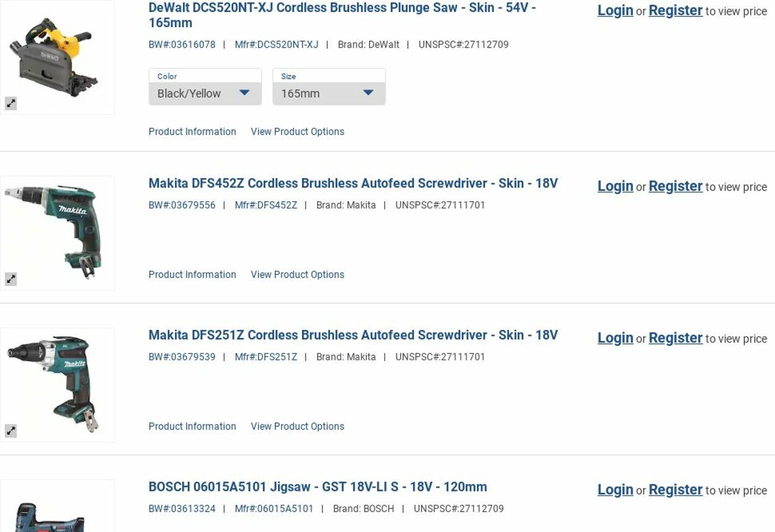The height and width of the screenshot is (532, 775).
Task: Open Makita DFS452Z Autofeed Screwdriver title
Action: 353,184
